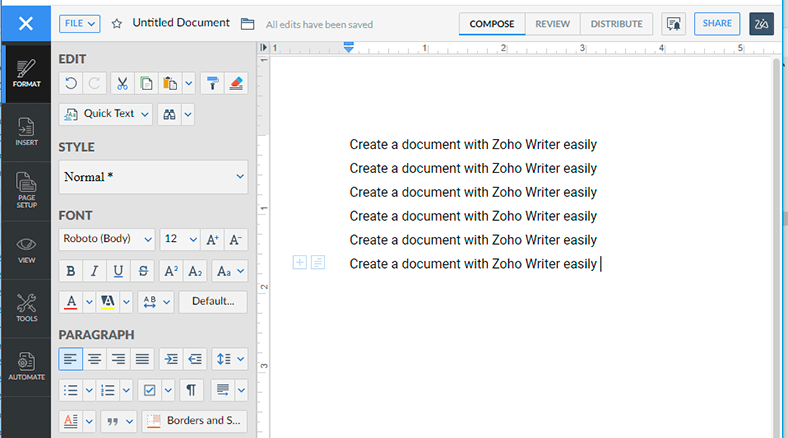This screenshot has width=788, height=438.
Task: Star the Untitled Document as favorite
Action: coord(117,24)
